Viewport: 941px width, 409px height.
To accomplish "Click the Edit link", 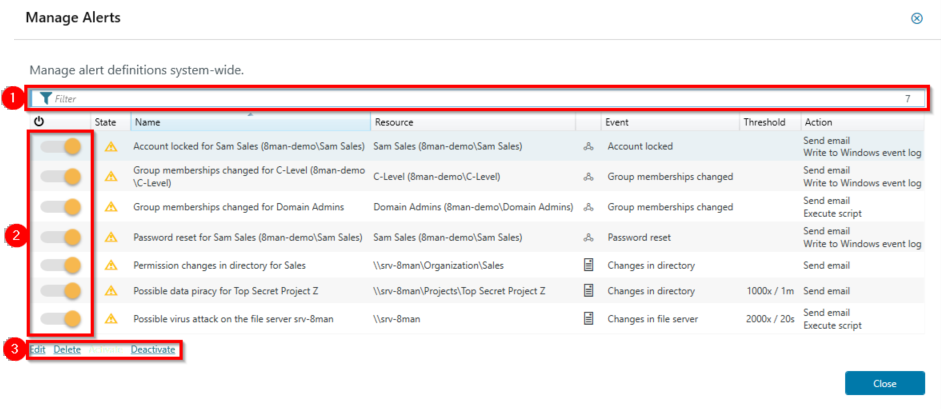I will (x=37, y=350).
